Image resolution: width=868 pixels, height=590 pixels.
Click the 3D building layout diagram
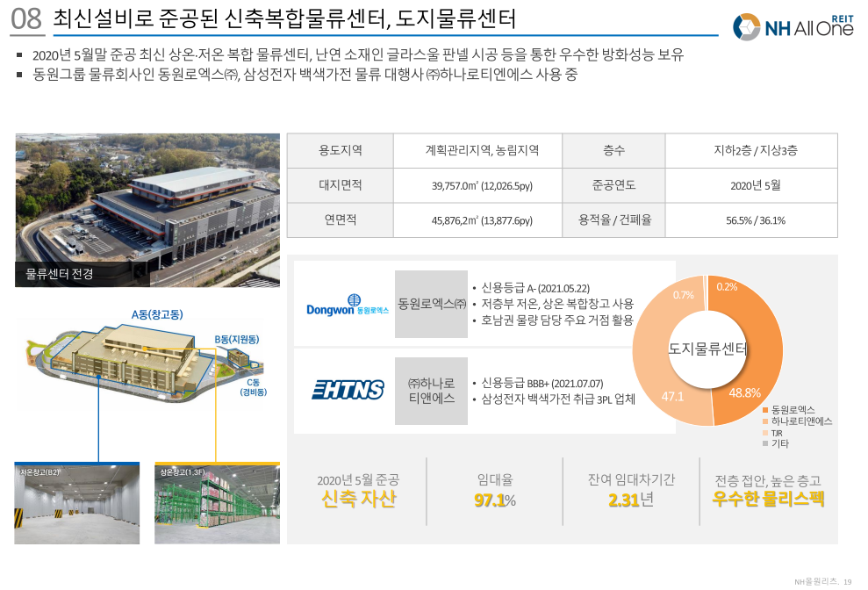pyautogui.click(x=144, y=363)
